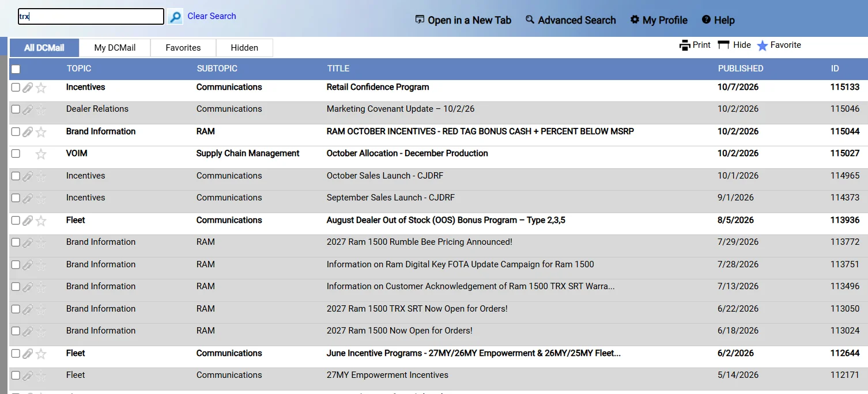Star the August Dealer Out of Stock row
Screen dimensions: 868x394
[41, 221]
